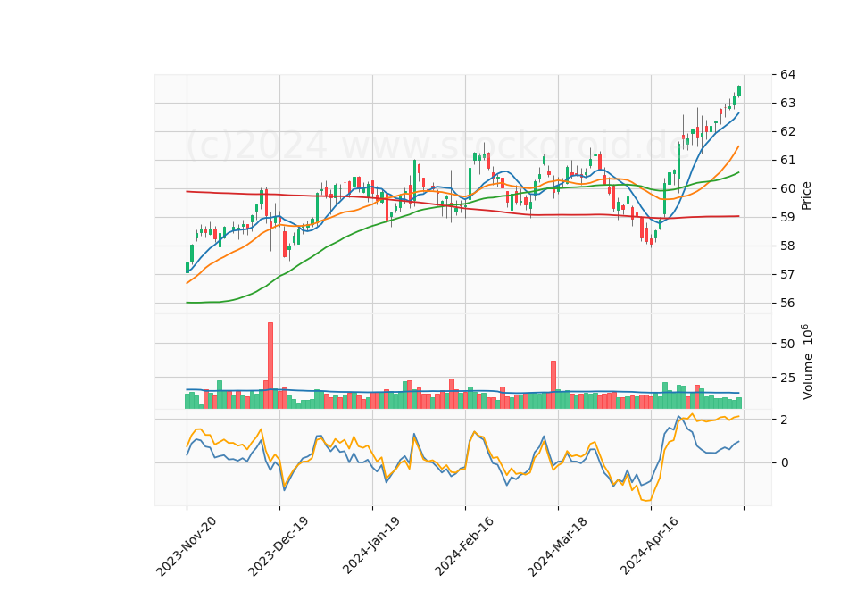Select the 2024-Feb-16 axis date
Viewport: 857px width, 616px height.
click(464, 546)
